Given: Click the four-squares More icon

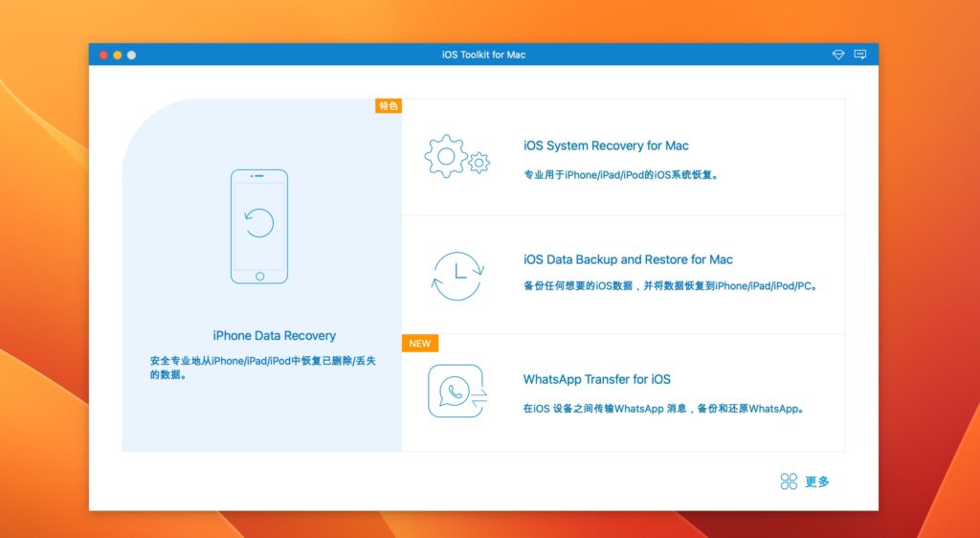Looking at the screenshot, I should (x=789, y=482).
